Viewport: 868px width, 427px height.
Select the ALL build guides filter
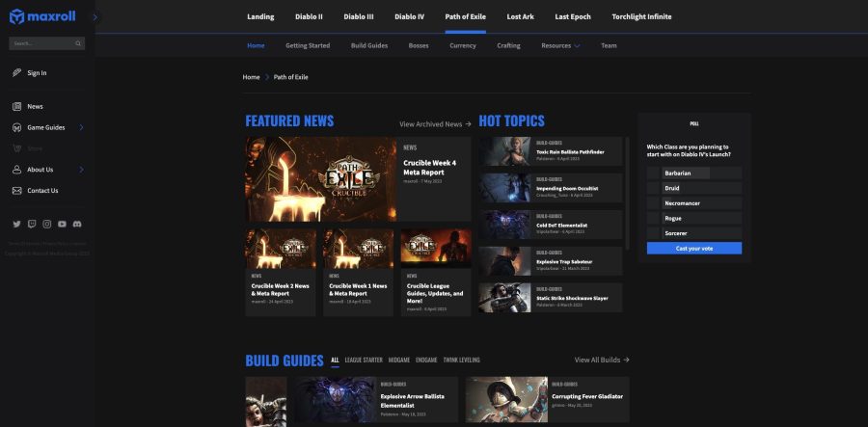pyautogui.click(x=335, y=360)
